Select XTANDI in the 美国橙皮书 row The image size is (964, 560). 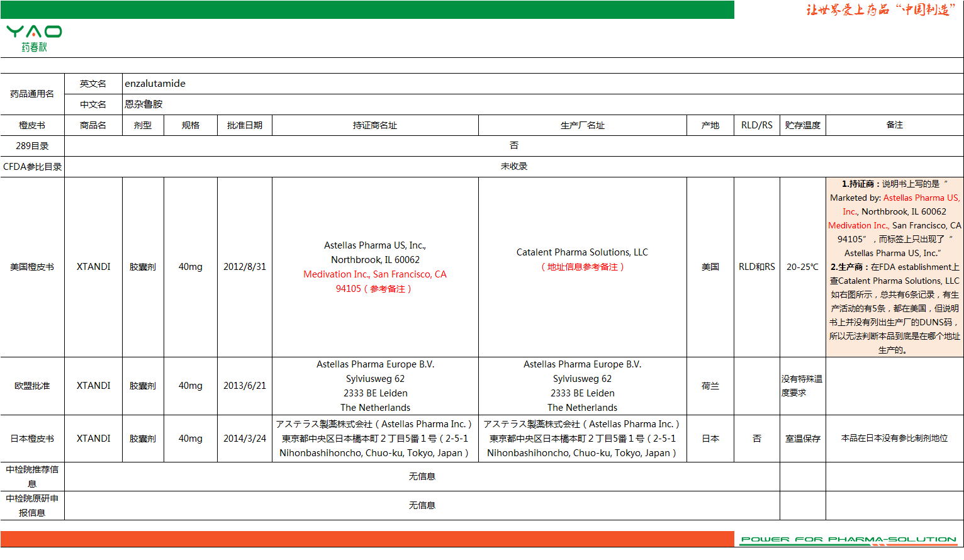coord(93,267)
